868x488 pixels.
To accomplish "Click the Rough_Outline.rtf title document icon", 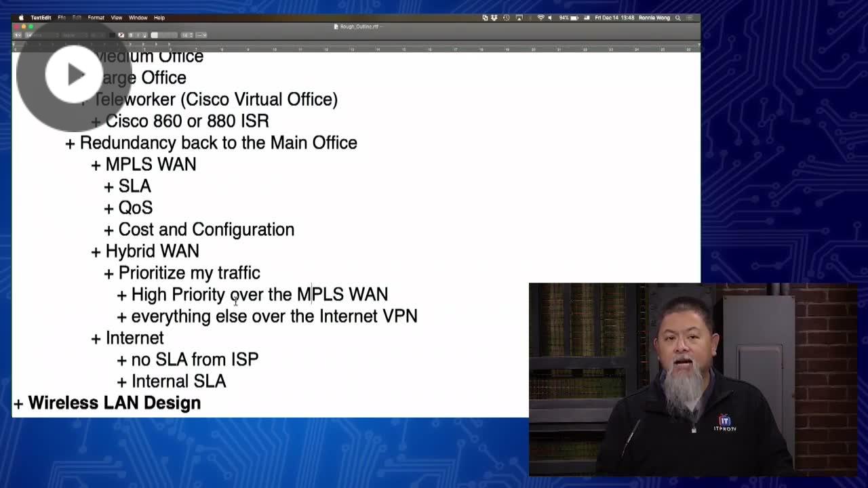I will [336, 26].
